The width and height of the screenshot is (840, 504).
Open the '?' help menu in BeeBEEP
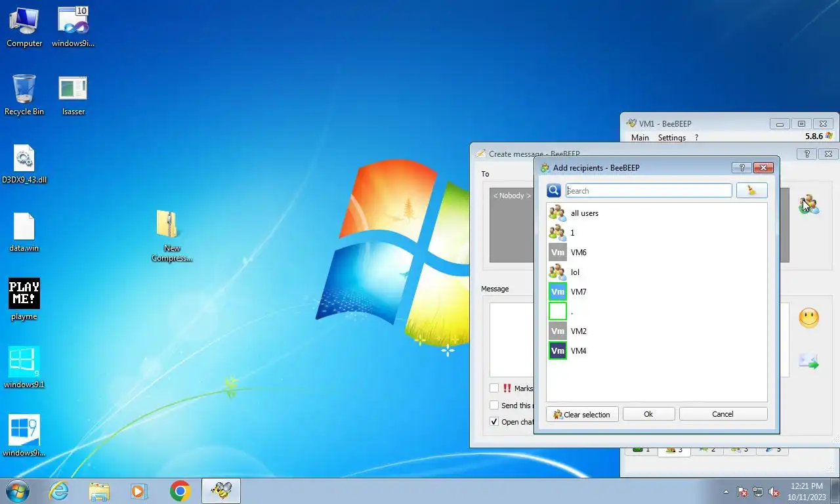pyautogui.click(x=696, y=138)
